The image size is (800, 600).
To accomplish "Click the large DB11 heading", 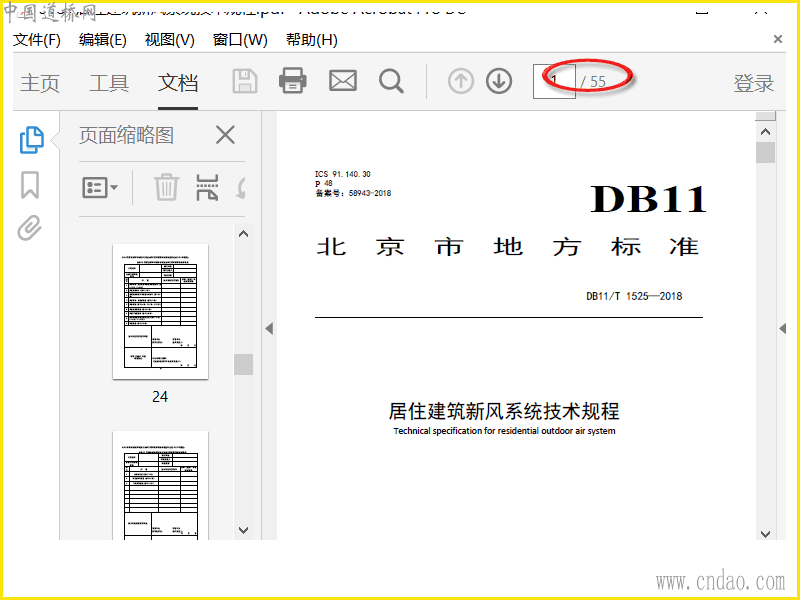I will point(648,198).
